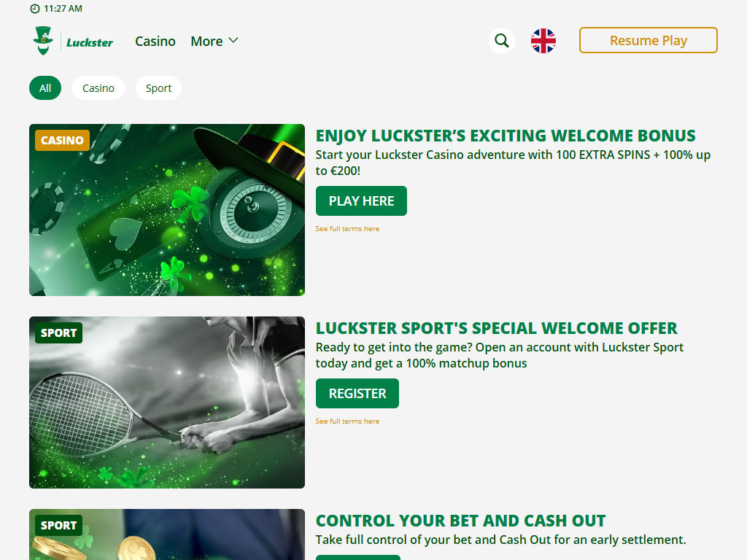Image resolution: width=747 pixels, height=560 pixels.
Task: Open the Casino navigation item
Action: coord(155,42)
